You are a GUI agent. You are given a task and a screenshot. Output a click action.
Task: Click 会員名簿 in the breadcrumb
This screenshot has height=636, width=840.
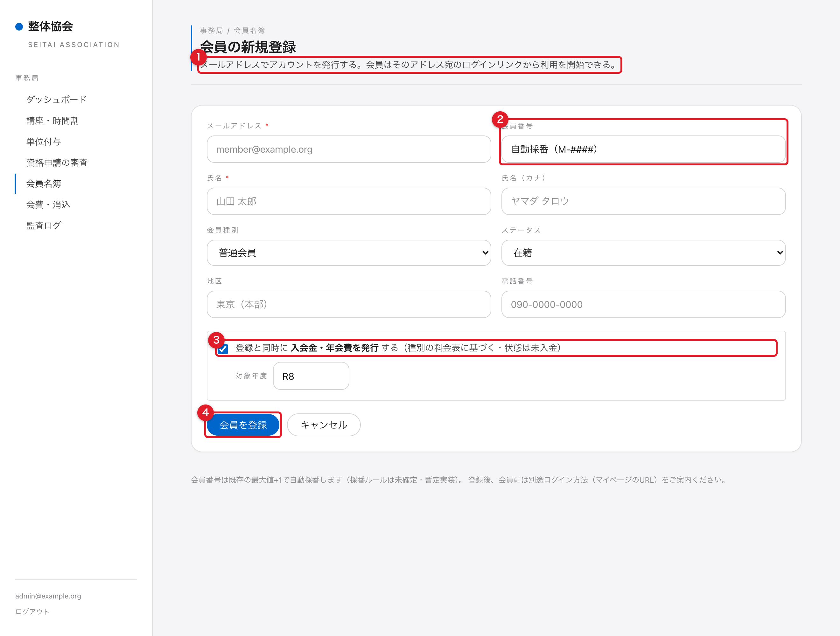[249, 30]
